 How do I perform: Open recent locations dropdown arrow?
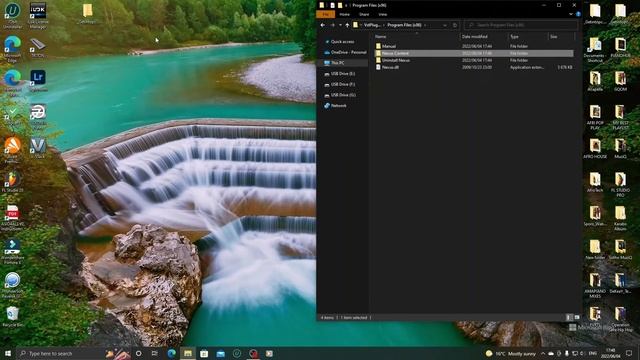pos(340,25)
